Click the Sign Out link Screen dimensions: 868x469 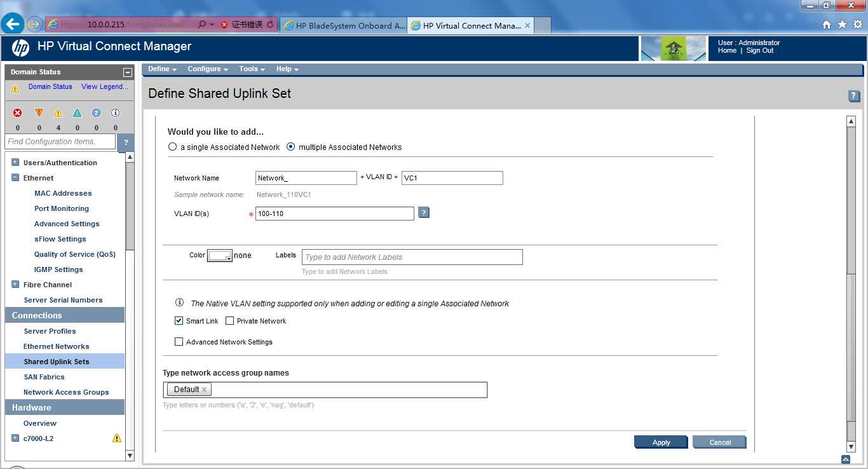pos(760,51)
